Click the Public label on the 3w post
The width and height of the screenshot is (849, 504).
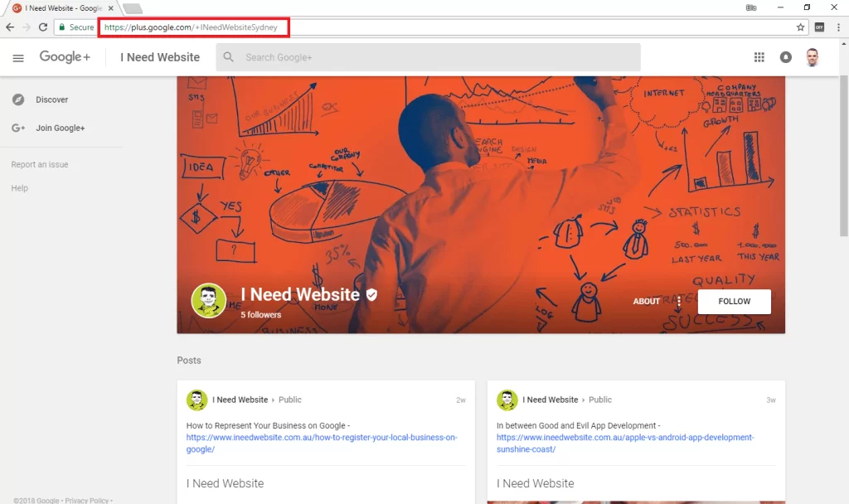point(600,400)
